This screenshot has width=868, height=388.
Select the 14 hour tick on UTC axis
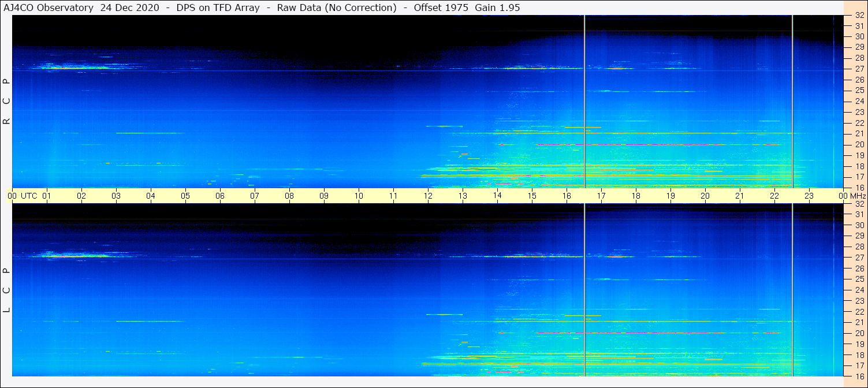click(x=497, y=196)
